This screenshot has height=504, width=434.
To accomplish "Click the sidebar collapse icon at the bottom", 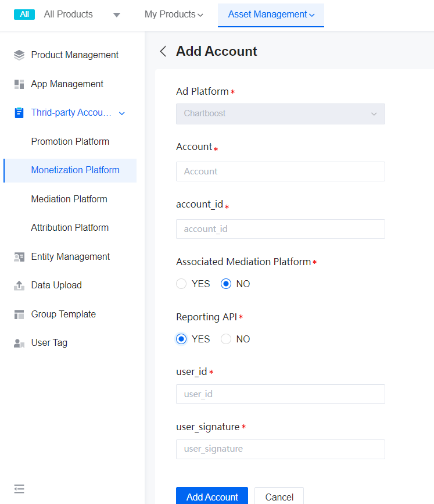I will pyautogui.click(x=19, y=489).
